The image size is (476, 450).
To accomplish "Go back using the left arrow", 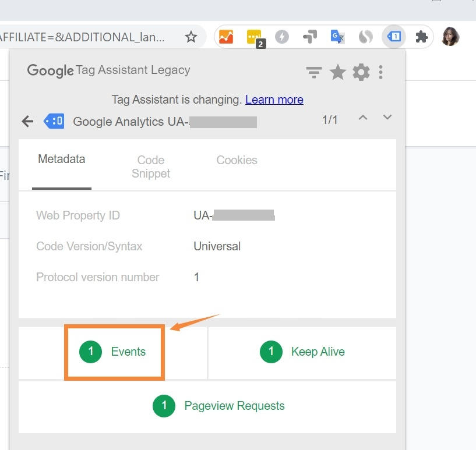I will pyautogui.click(x=27, y=121).
